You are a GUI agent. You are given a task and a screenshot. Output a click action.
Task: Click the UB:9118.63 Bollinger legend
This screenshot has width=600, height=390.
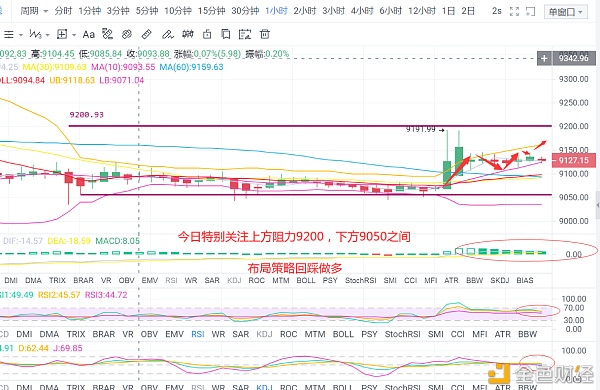pyautogui.click(x=72, y=80)
